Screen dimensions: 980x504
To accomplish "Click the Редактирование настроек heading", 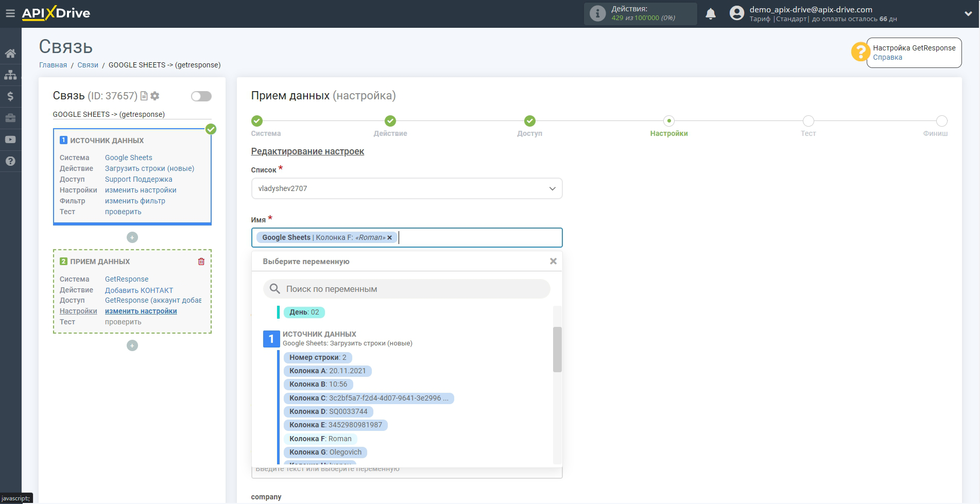I will point(307,151).
